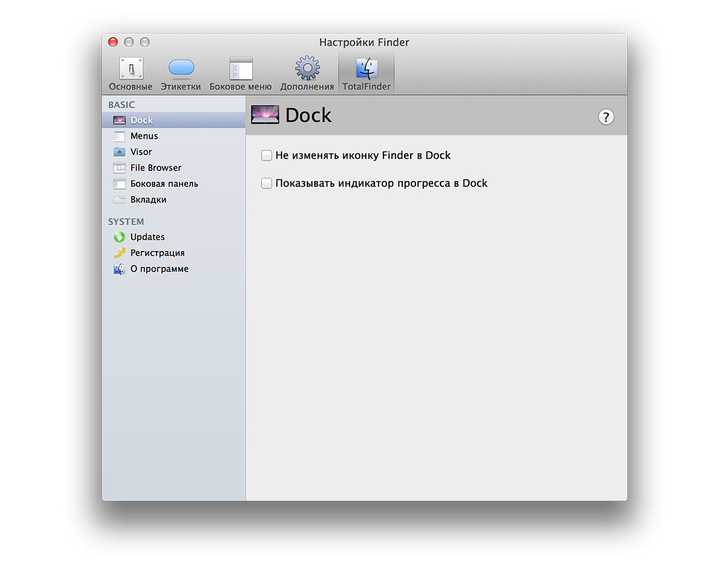Click the Dock icon in sidebar
Screen dimensions: 728x568
point(120,120)
